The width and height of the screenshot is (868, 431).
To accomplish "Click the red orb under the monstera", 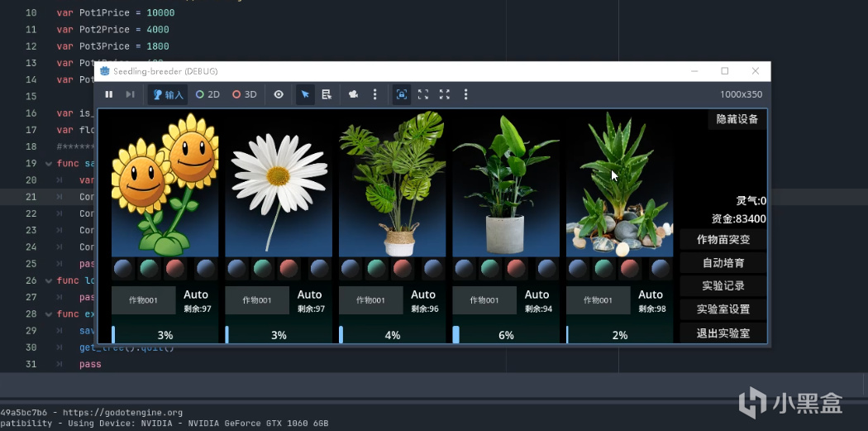I will point(403,269).
